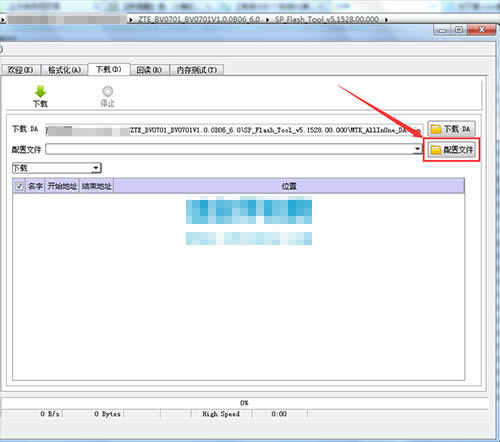The width and height of the screenshot is (500, 442).
Task: Click the 0% progress bar
Action: 244,403
